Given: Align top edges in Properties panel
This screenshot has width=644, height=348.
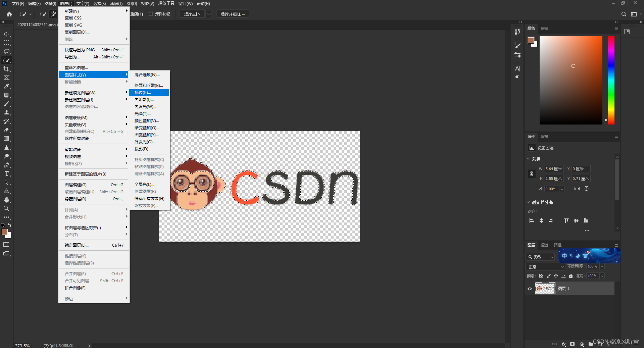Looking at the screenshot, I should pyautogui.click(x=566, y=220).
